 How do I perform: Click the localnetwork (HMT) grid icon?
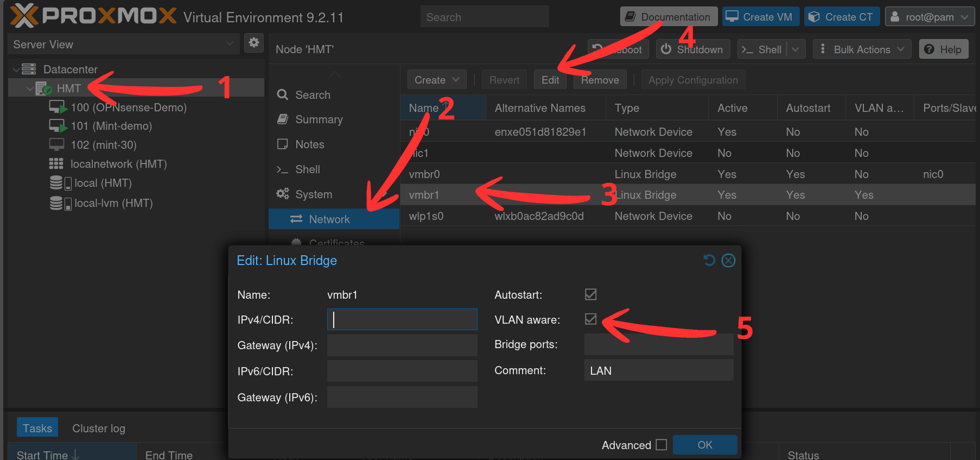(x=56, y=163)
